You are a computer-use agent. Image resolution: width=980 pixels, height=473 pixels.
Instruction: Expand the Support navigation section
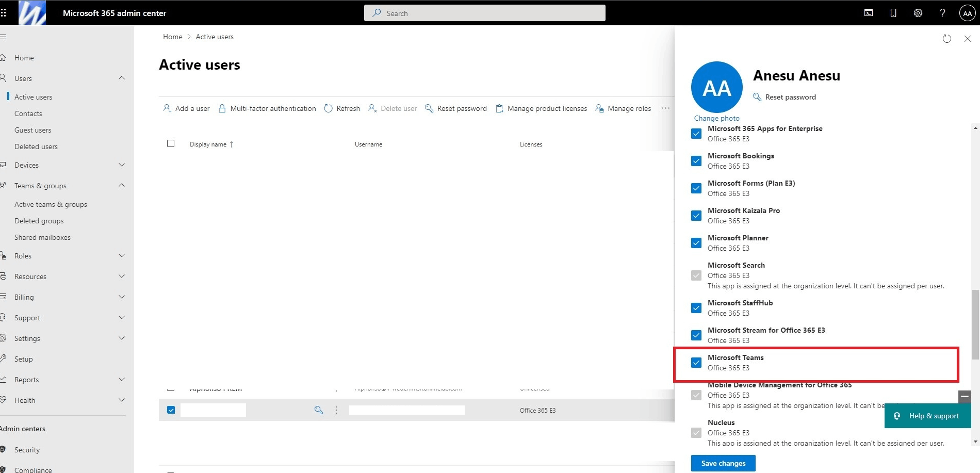[x=122, y=318]
